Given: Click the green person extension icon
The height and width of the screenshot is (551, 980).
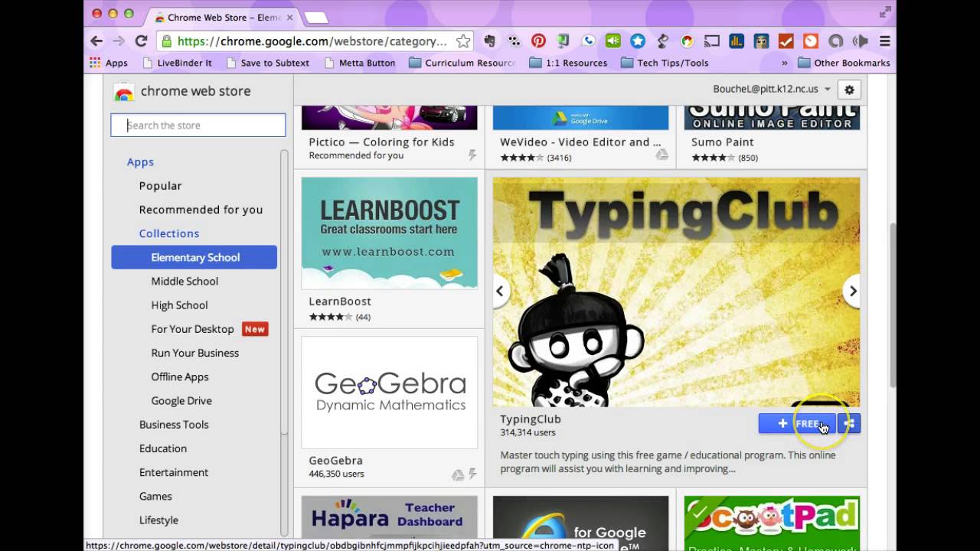Looking at the screenshot, I should tap(563, 41).
